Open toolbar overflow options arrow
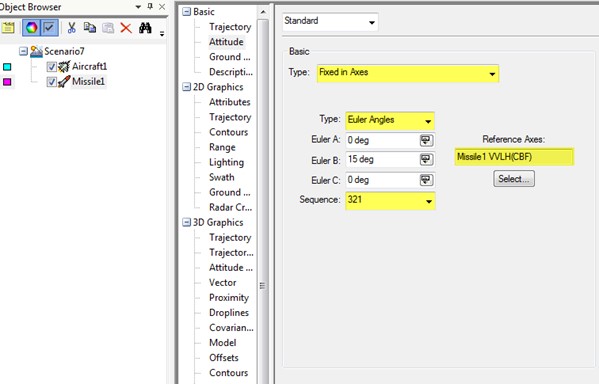This screenshot has height=384, width=599. tap(162, 34)
